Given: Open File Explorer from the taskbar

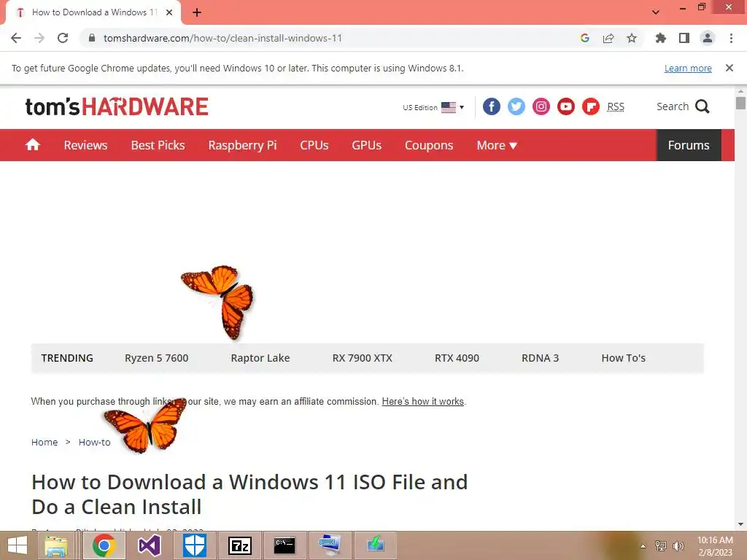Looking at the screenshot, I should pos(55,545).
